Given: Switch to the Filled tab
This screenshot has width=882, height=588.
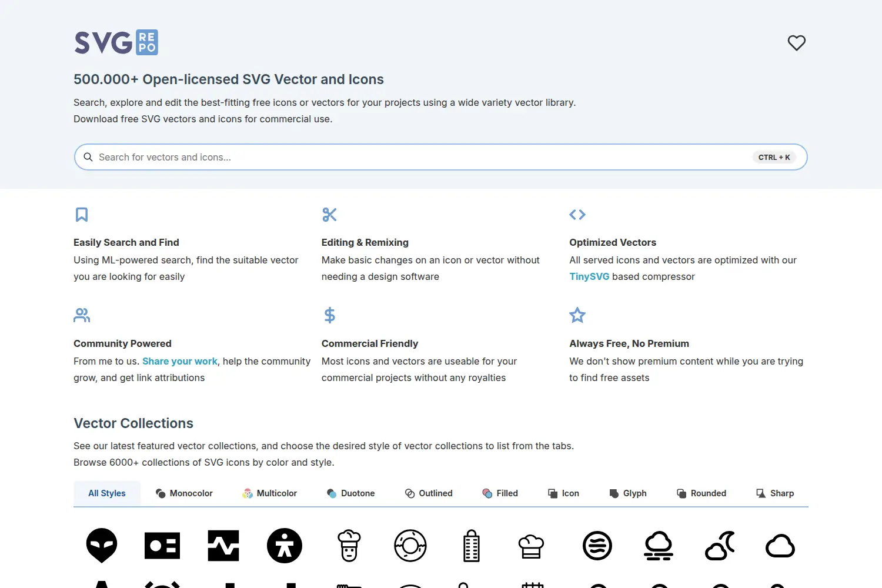Looking at the screenshot, I should pyautogui.click(x=500, y=493).
